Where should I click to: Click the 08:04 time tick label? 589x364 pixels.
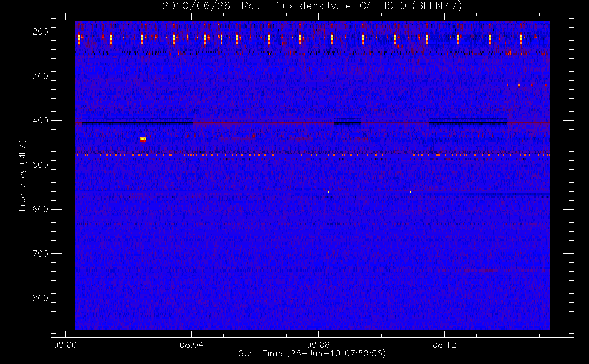point(191,345)
